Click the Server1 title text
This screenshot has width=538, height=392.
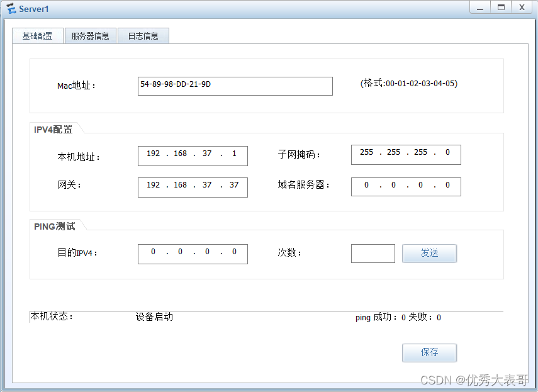(x=33, y=9)
